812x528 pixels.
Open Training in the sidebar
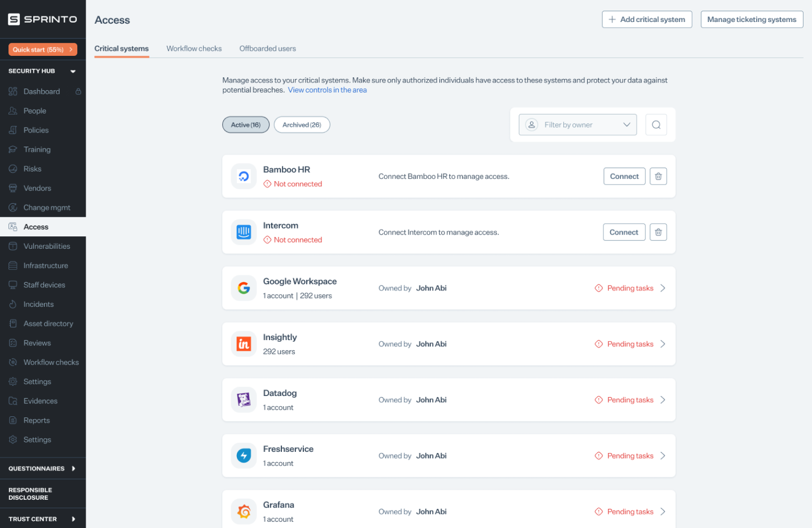click(37, 149)
